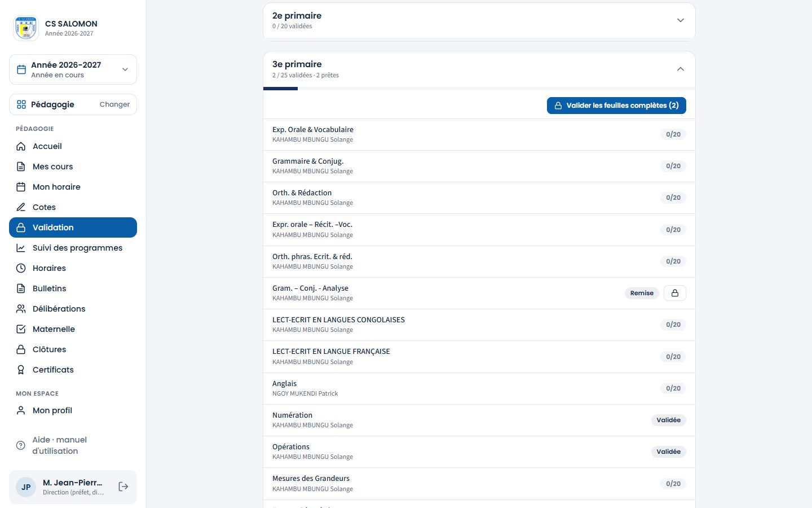Click Changer next to Pédagogie
This screenshot has width=812, height=508.
point(114,104)
